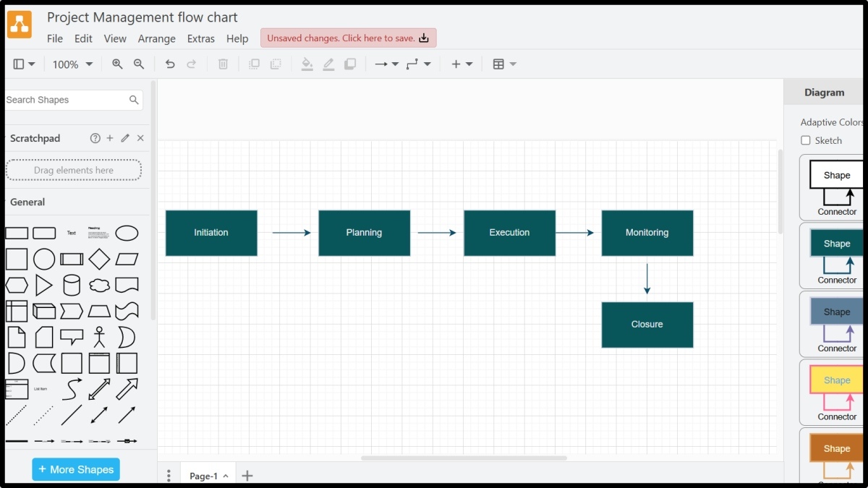This screenshot has width=868, height=488.
Task: Click the More Shapes button
Action: click(x=76, y=469)
